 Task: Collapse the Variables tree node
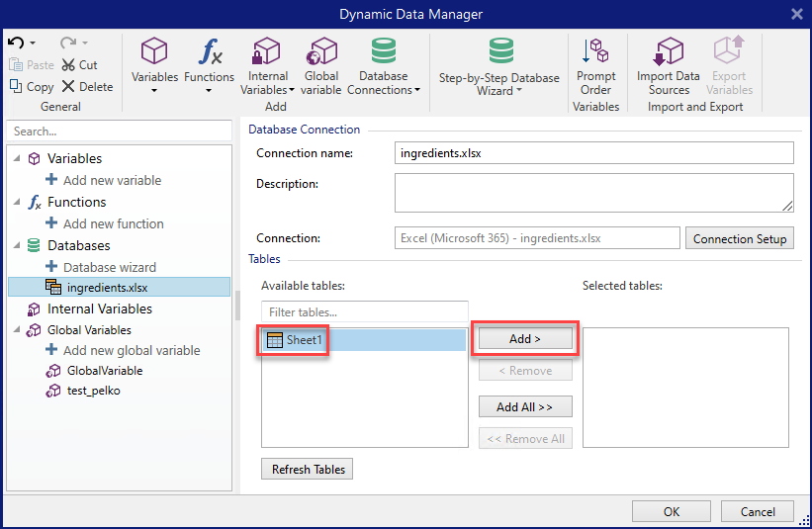[17, 158]
